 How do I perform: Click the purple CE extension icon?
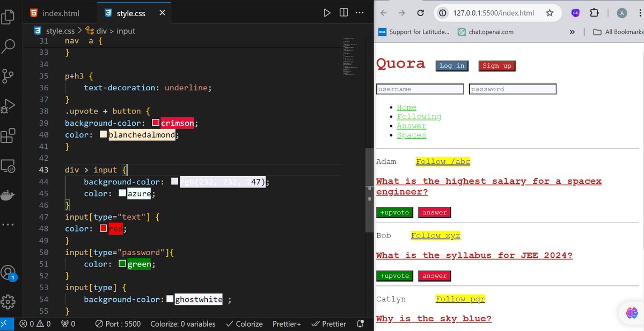(x=575, y=13)
